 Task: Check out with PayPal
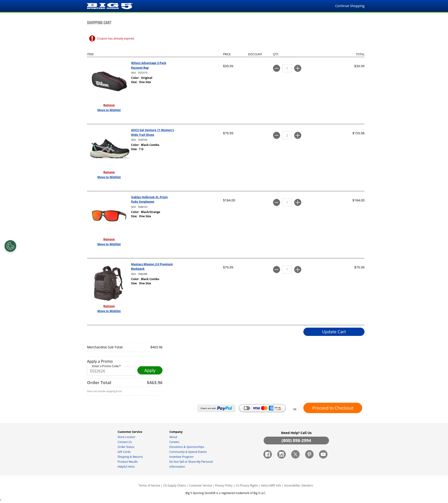pyautogui.click(x=216, y=408)
